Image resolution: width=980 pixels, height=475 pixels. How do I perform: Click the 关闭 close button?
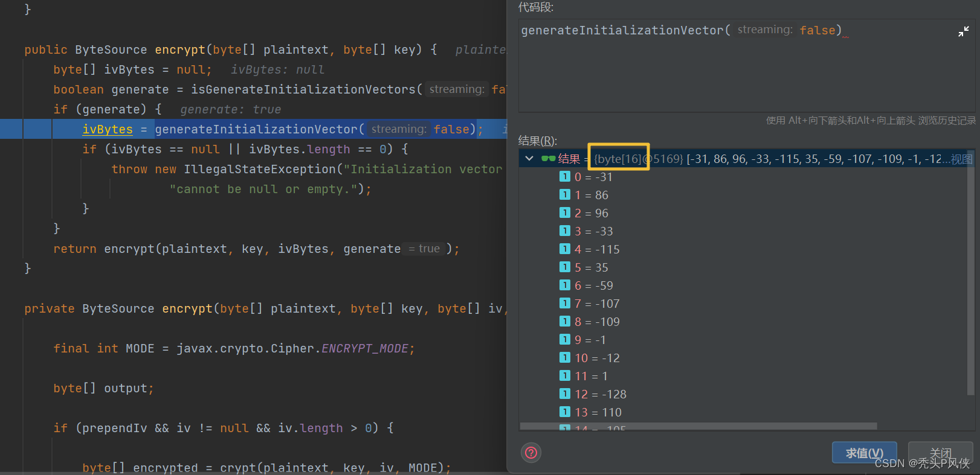pos(940,453)
